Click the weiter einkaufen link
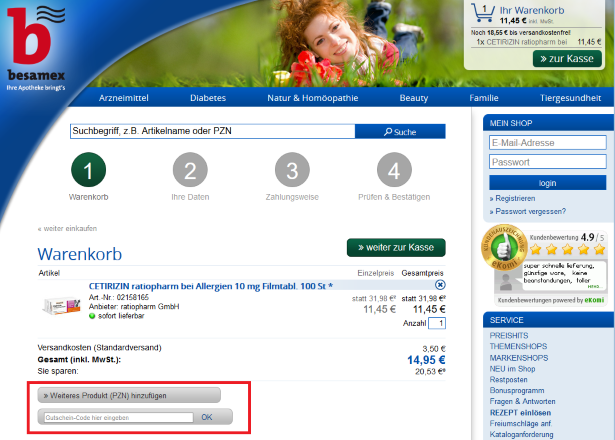The height and width of the screenshot is (440, 615). point(67,228)
